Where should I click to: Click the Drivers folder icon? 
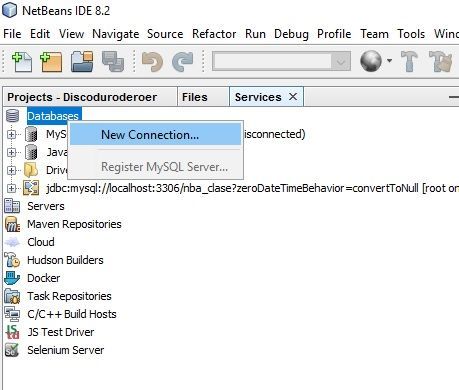click(31, 170)
